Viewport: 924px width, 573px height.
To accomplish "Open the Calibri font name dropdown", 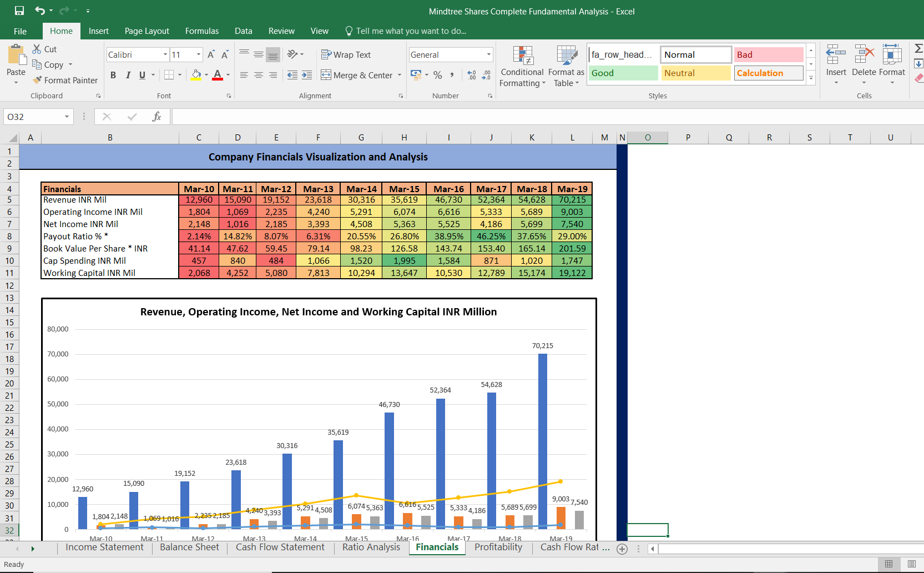I will (x=165, y=54).
